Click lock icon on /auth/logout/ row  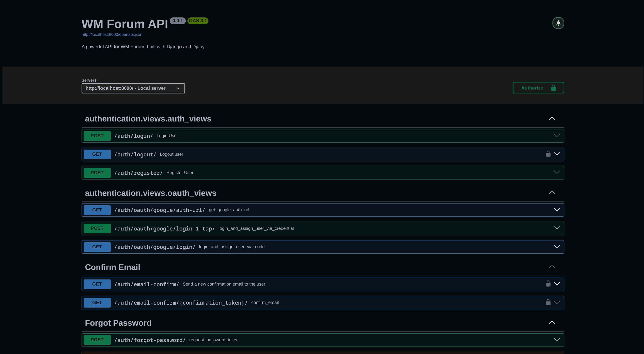548,154
